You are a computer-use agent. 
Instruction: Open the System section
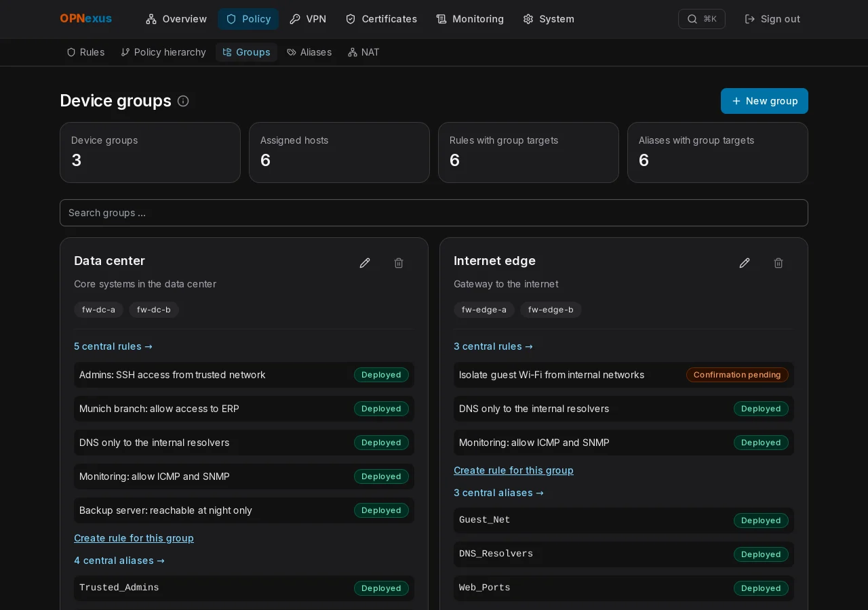(x=549, y=19)
